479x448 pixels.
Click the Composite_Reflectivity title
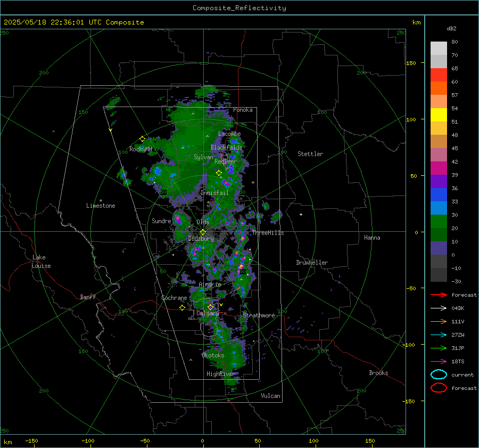(x=240, y=8)
